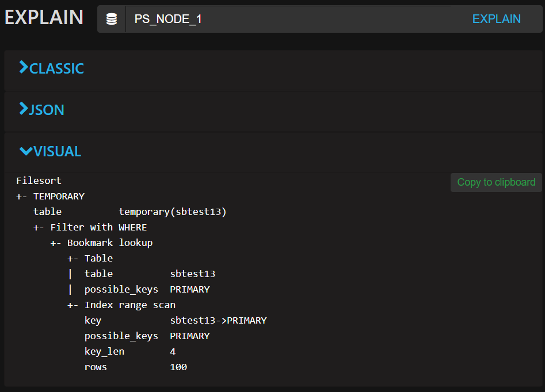
Task: Select the Bookmark lookup node
Action: (x=110, y=243)
